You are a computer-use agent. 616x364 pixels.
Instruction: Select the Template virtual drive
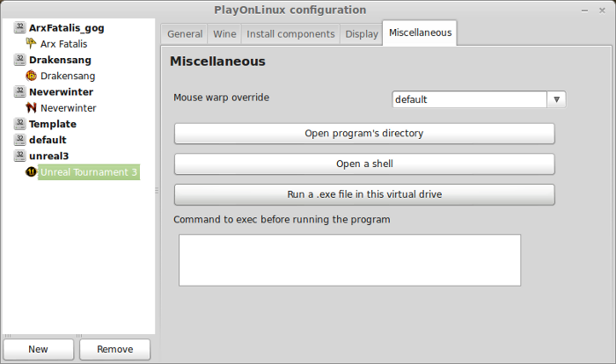(x=53, y=124)
